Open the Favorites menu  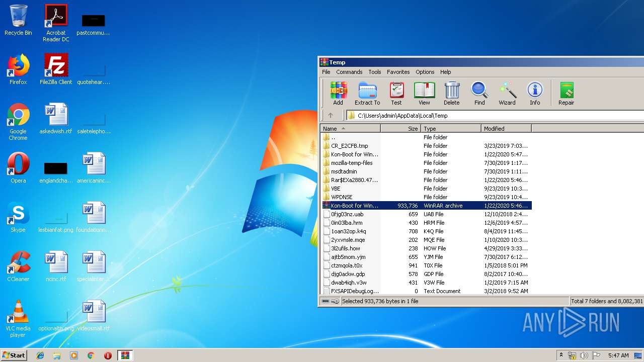tap(398, 72)
